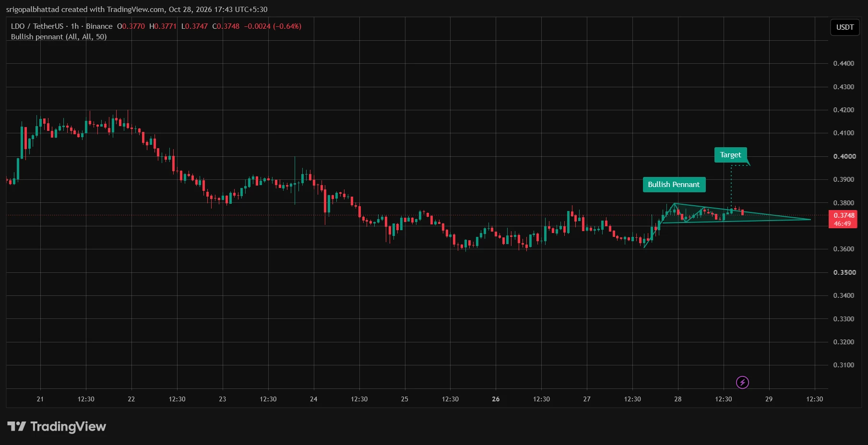Click the price change −0.0024 (−0.64%)
868x445 pixels.
tap(273, 26)
